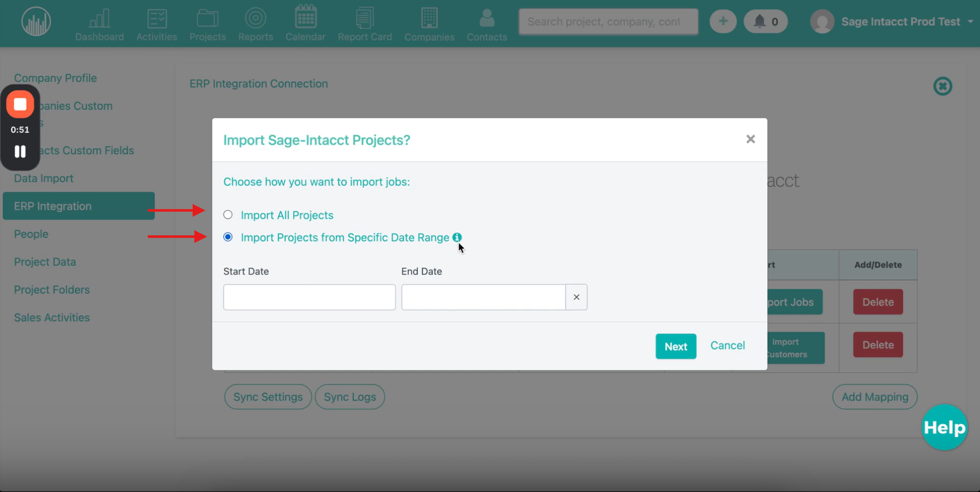The height and width of the screenshot is (492, 980).
Task: Click the Next button
Action: pyautogui.click(x=675, y=346)
